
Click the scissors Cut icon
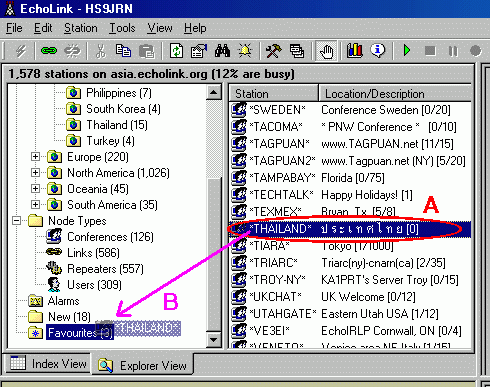100,51
